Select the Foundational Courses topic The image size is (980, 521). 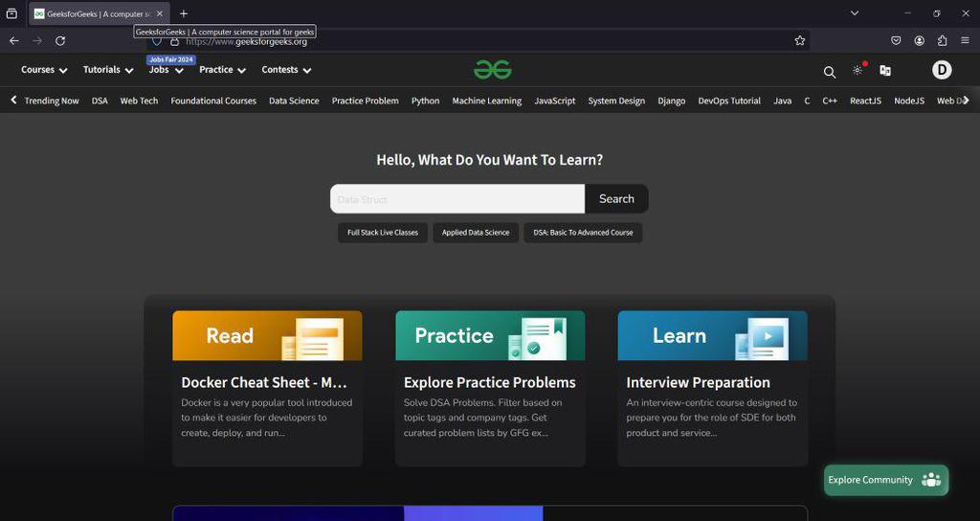pyautogui.click(x=213, y=101)
